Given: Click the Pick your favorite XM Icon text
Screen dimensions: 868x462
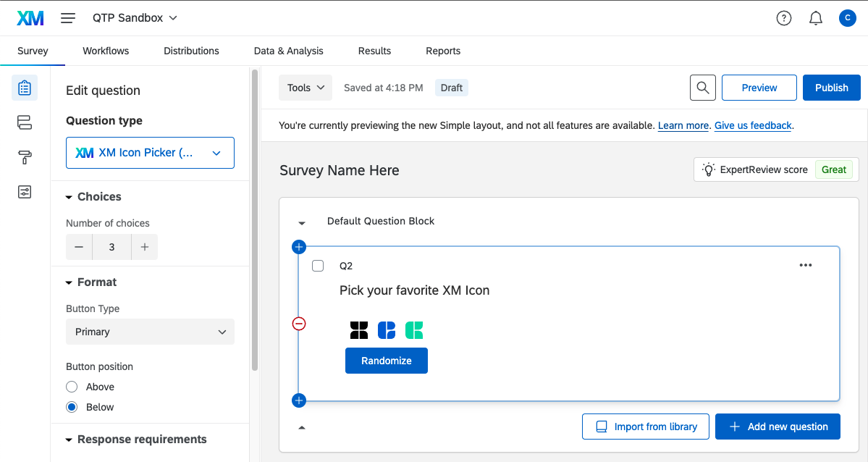Looking at the screenshot, I should coord(415,291).
